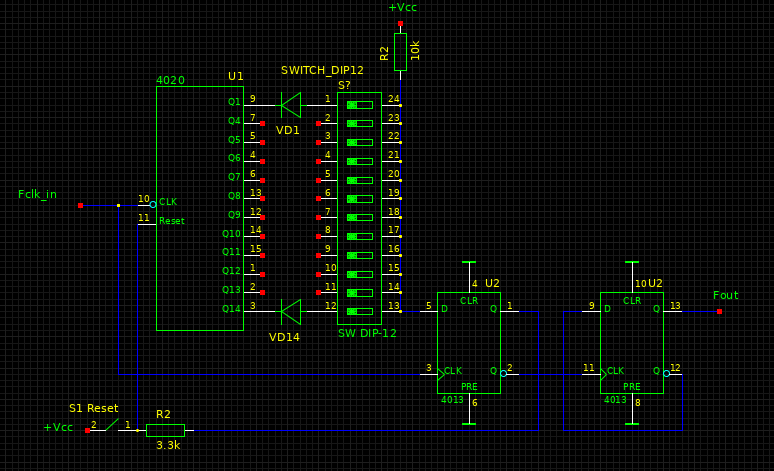Select the S1 Reset switch symbol
The width and height of the screenshot is (774, 471).
[x=110, y=429]
